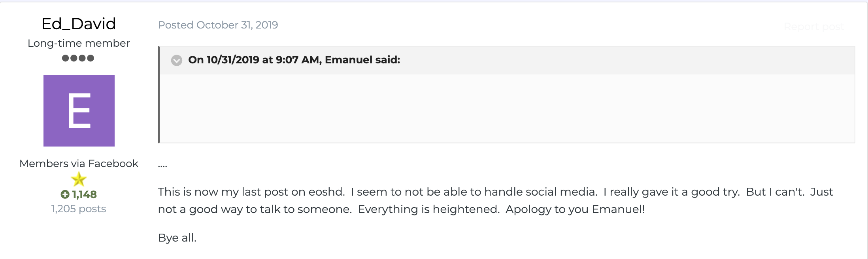Open the 1,205 posts count
Screen dimensions: 868x259
tap(79, 209)
